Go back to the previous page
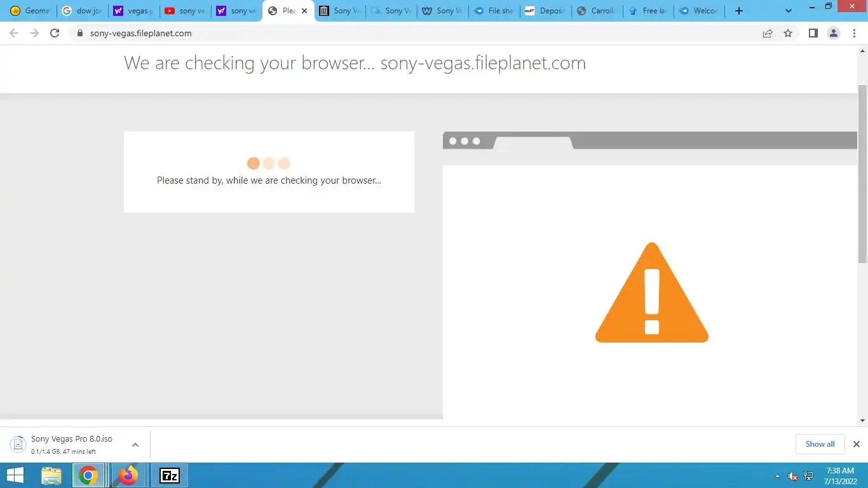This screenshot has width=868, height=488. pyautogui.click(x=14, y=33)
